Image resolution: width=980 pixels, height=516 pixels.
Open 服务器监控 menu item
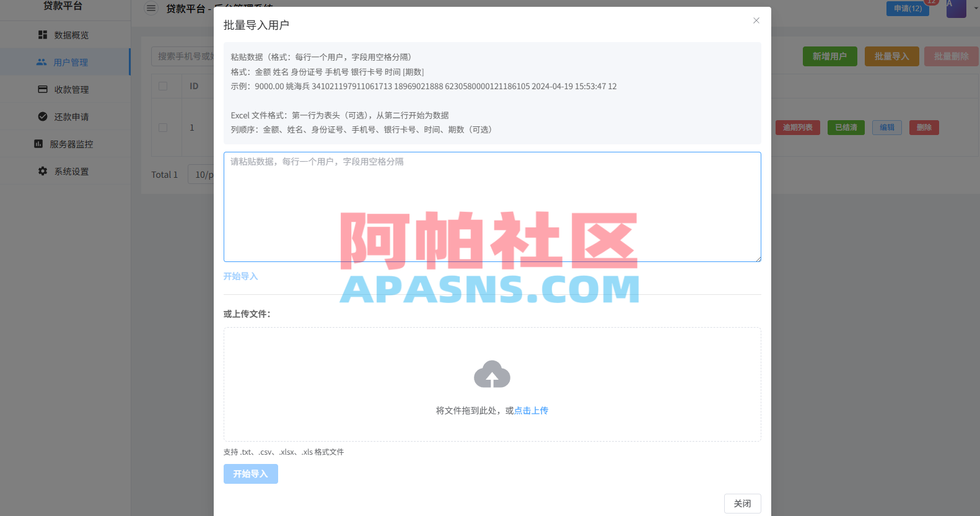tap(65, 144)
